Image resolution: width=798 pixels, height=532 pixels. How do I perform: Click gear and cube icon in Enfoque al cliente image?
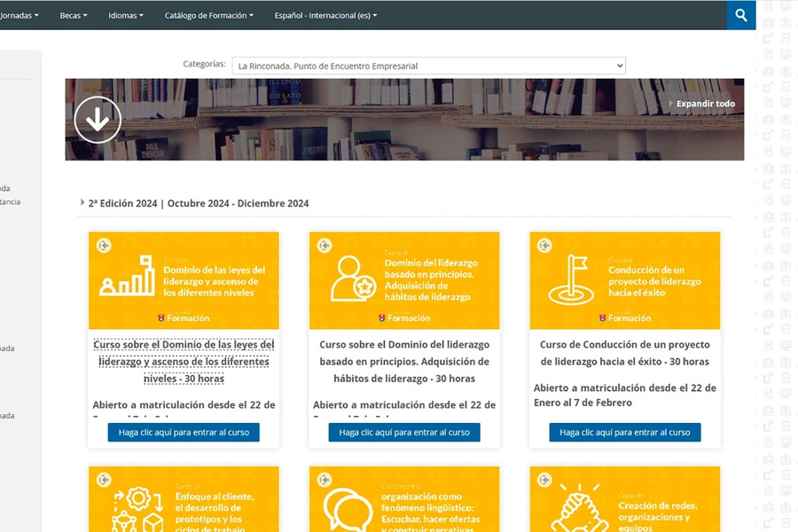(x=138, y=510)
